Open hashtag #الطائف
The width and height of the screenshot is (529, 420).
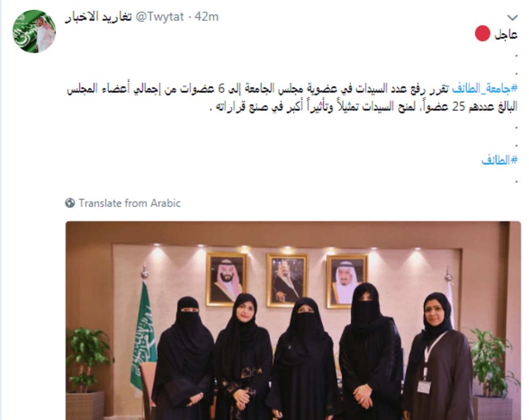click(499, 160)
